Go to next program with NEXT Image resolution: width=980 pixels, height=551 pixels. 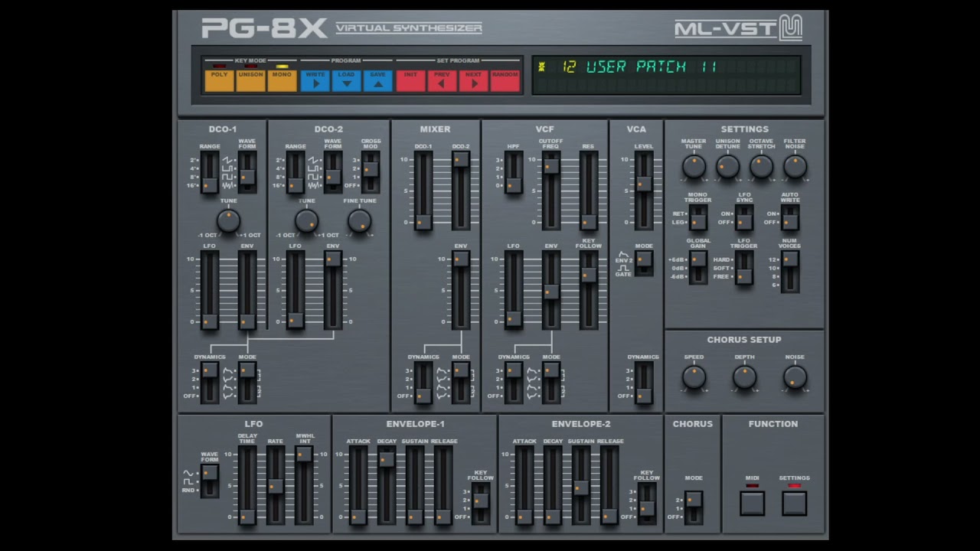473,80
